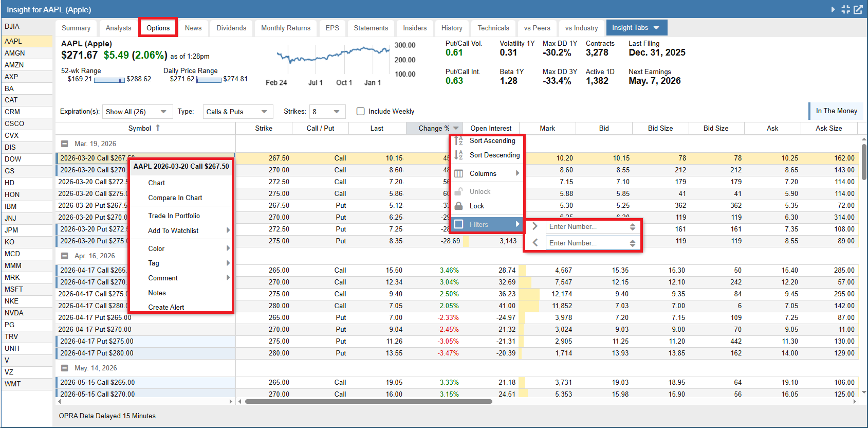Click the 52-wk Range bar
Image resolution: width=868 pixels, height=428 pixels.
pyautogui.click(x=109, y=80)
